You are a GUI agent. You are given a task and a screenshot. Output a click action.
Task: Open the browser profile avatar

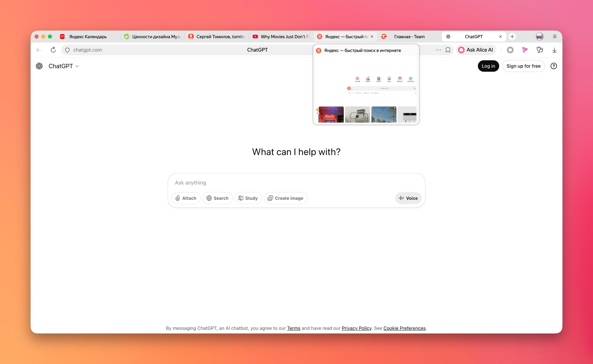(x=539, y=37)
